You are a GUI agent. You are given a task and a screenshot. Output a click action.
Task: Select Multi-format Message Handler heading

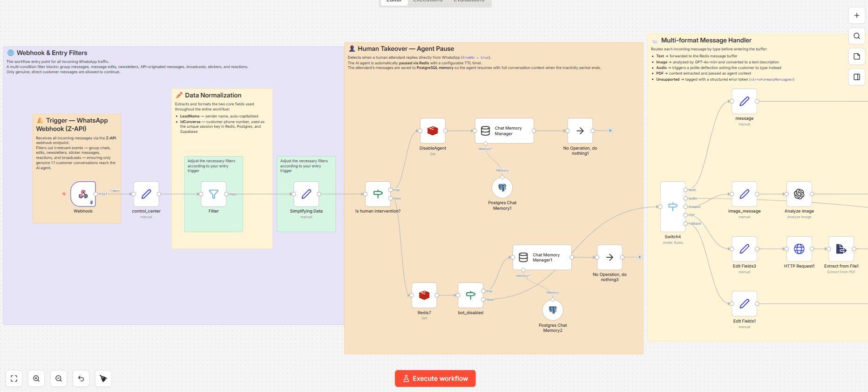click(706, 40)
